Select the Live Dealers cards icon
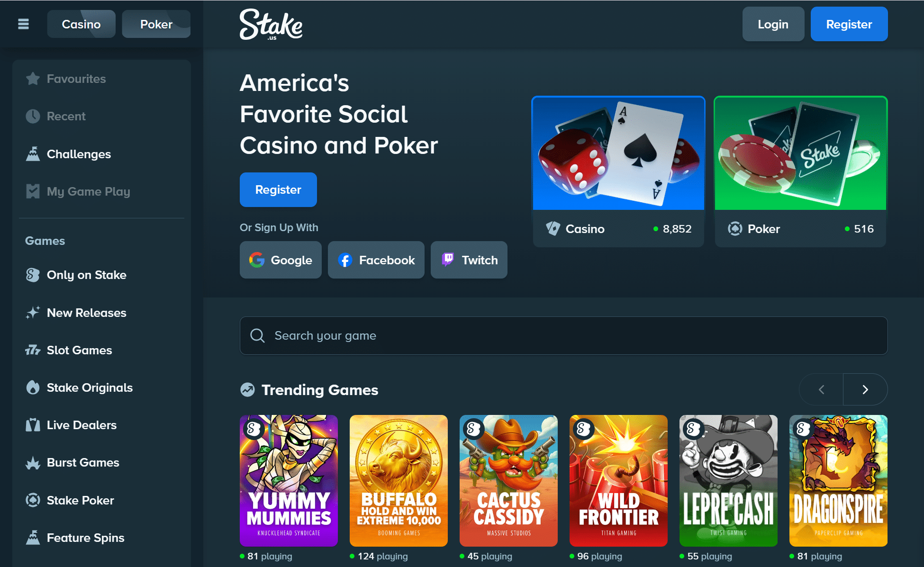924x567 pixels. (x=33, y=425)
